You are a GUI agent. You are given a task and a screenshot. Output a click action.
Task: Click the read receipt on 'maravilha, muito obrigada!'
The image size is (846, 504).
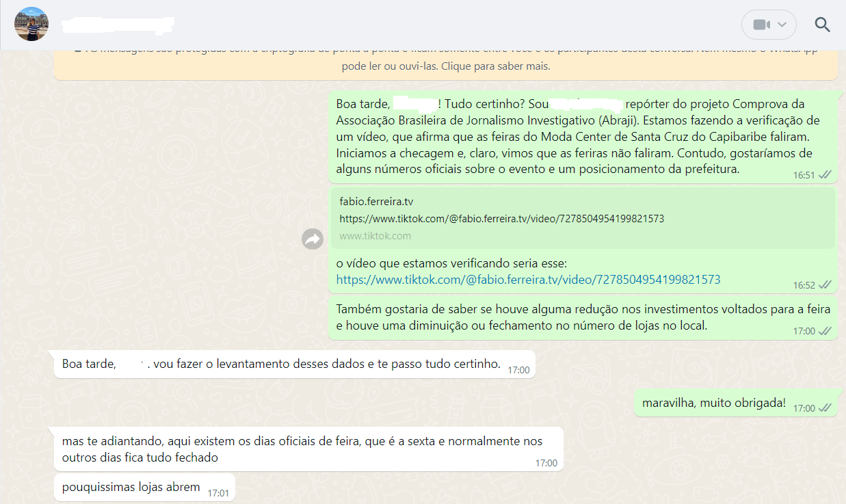[825, 408]
